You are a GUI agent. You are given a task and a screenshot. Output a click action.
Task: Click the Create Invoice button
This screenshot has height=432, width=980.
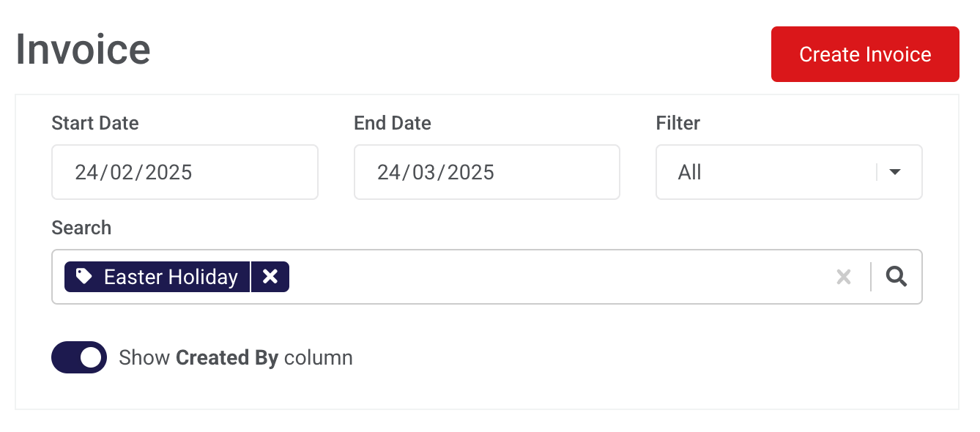(x=865, y=54)
